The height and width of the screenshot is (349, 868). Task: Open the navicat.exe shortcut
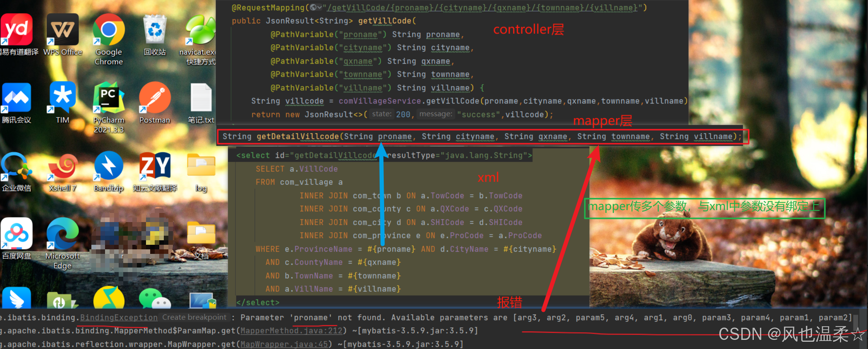[x=200, y=30]
